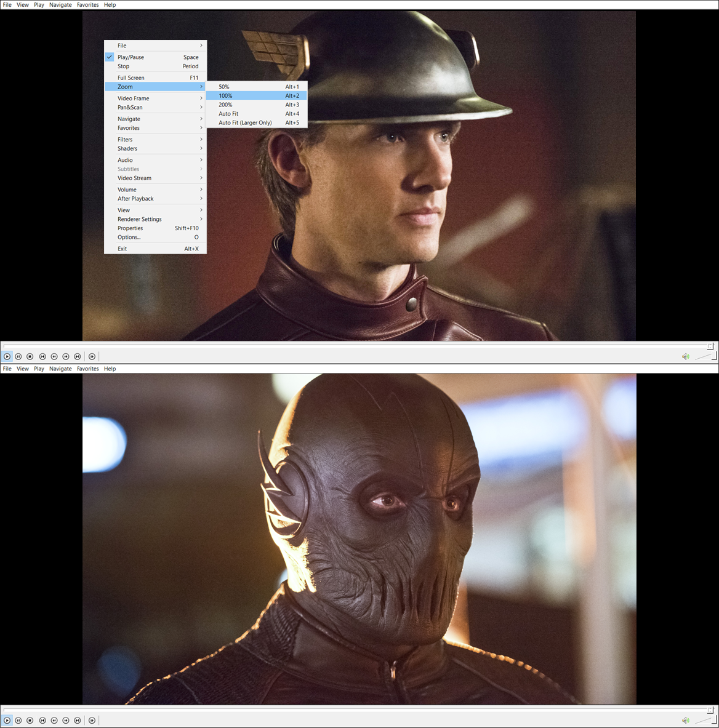This screenshot has width=719, height=728.
Task: Open View menu in top player menu bar
Action: point(23,5)
